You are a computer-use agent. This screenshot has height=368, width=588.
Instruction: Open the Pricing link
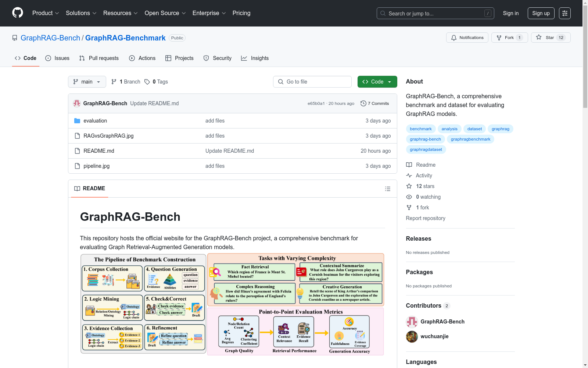[x=241, y=13]
